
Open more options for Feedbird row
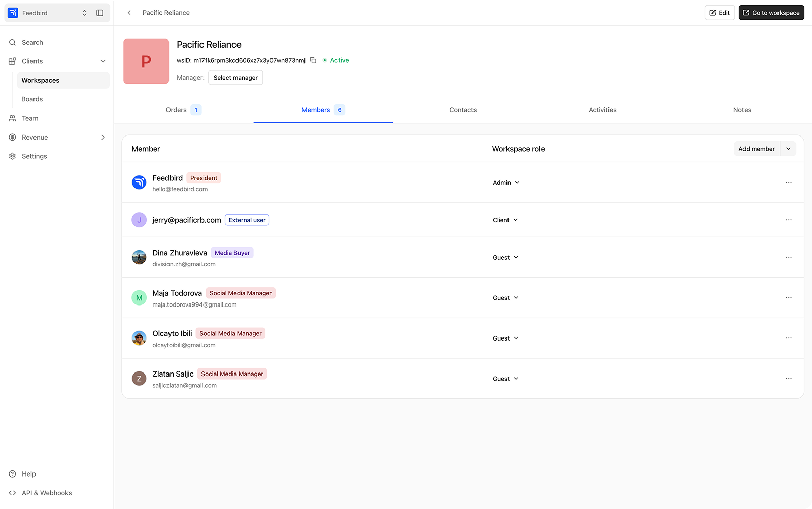(x=789, y=182)
